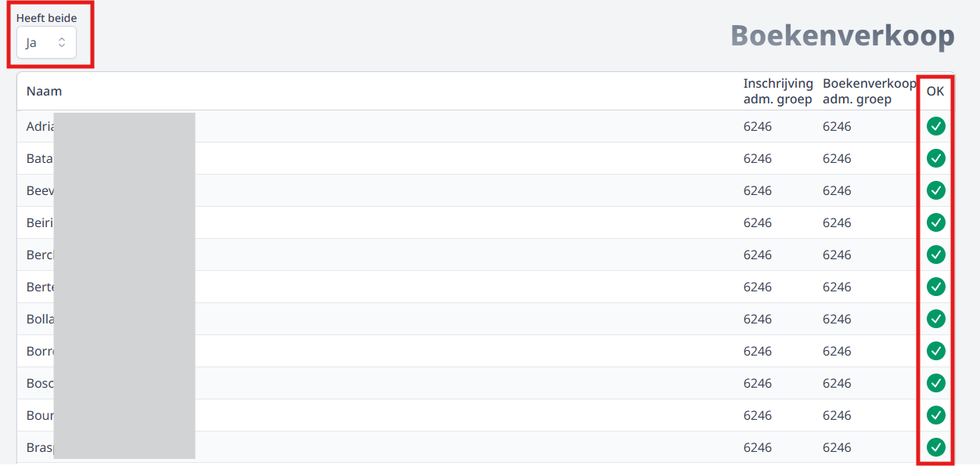Click the Inschrijving adm. groep column header

pyautogui.click(x=778, y=91)
